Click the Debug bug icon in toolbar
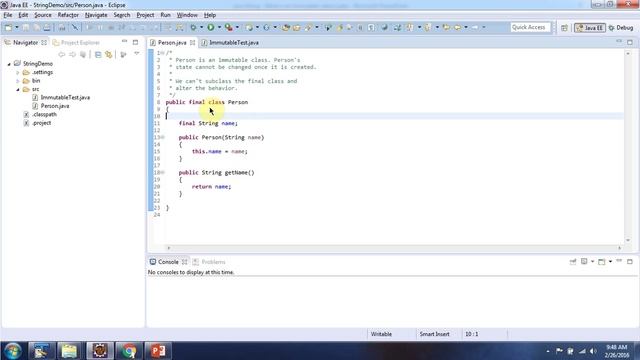This screenshot has height=360, width=640. pyautogui.click(x=193, y=27)
